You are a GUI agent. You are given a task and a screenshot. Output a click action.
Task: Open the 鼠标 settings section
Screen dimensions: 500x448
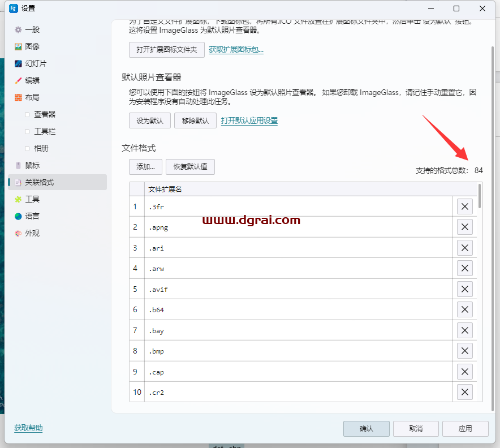(x=57, y=165)
